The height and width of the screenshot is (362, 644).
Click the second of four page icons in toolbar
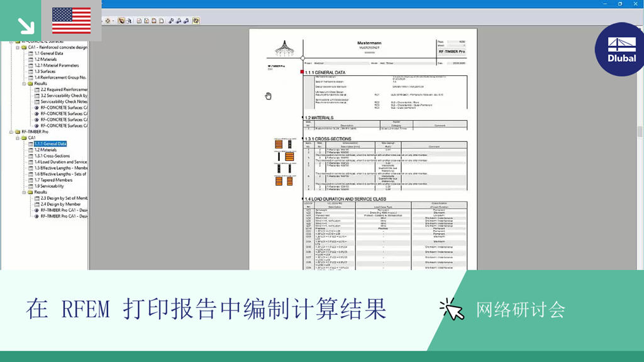pyautogui.click(x=147, y=21)
